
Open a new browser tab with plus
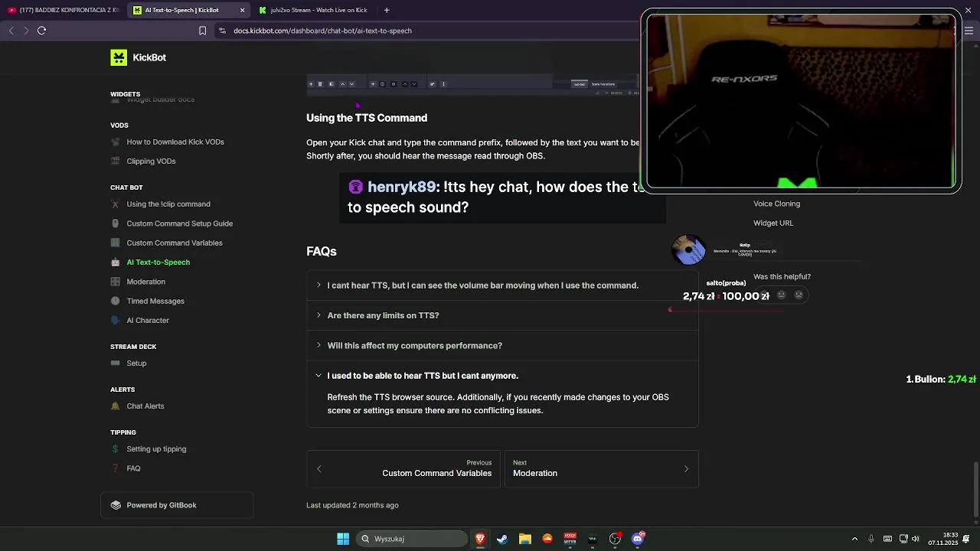[x=387, y=10]
